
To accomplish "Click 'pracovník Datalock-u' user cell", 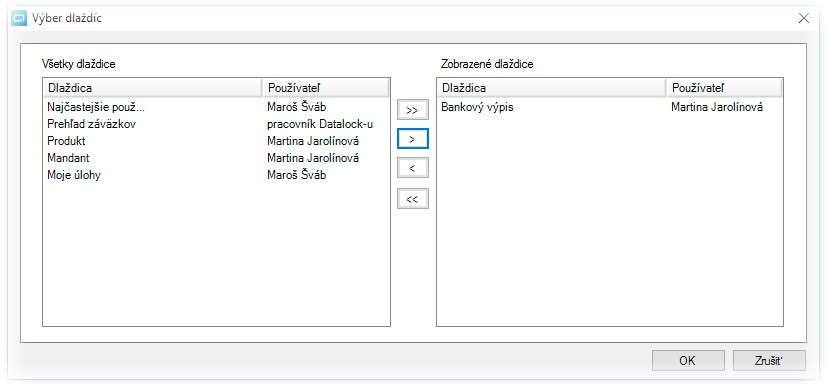I will [x=320, y=124].
